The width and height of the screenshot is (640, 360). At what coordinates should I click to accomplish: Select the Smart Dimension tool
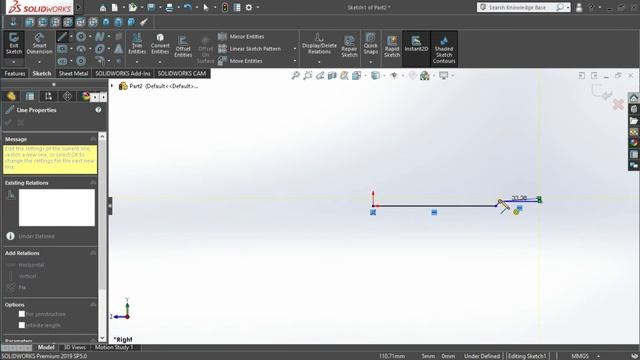click(x=39, y=44)
